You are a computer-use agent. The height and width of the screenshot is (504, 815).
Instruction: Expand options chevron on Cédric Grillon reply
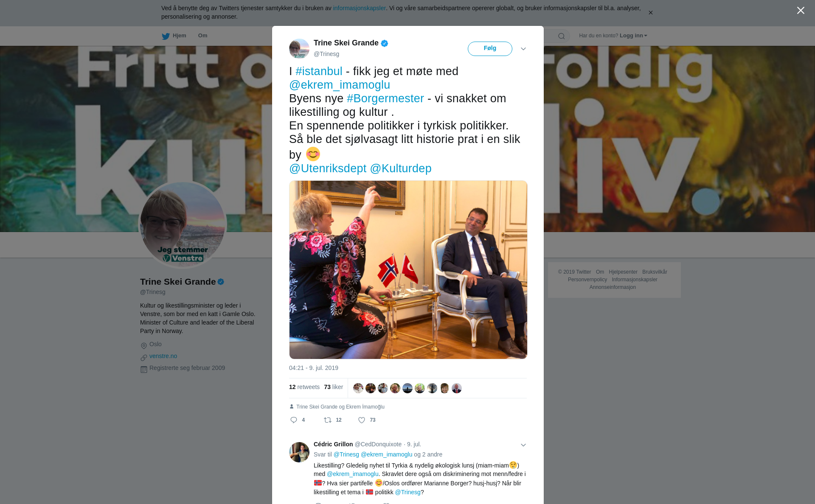click(523, 445)
